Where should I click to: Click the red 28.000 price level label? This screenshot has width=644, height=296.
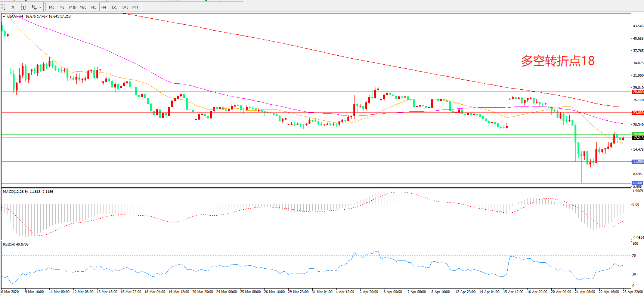(637, 92)
